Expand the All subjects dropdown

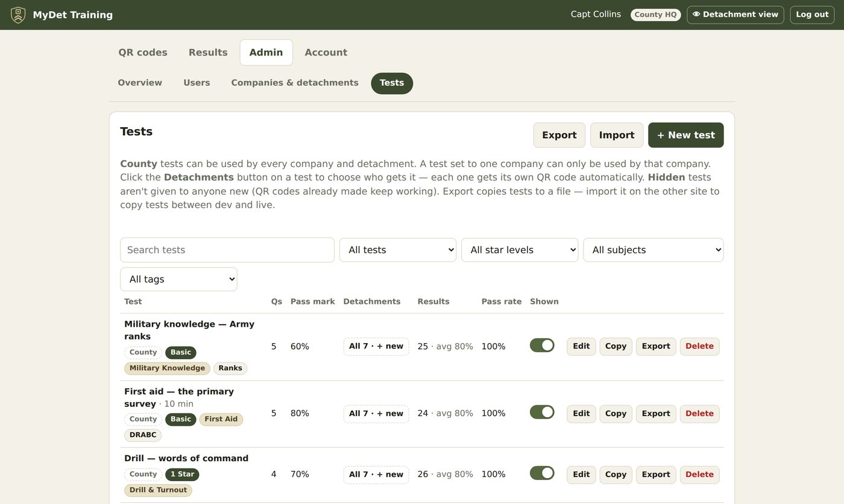653,250
